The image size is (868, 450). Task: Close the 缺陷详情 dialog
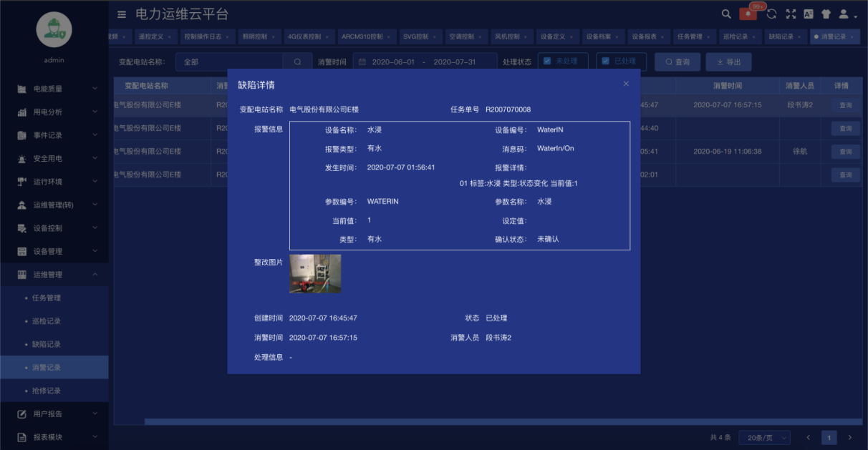click(x=626, y=84)
